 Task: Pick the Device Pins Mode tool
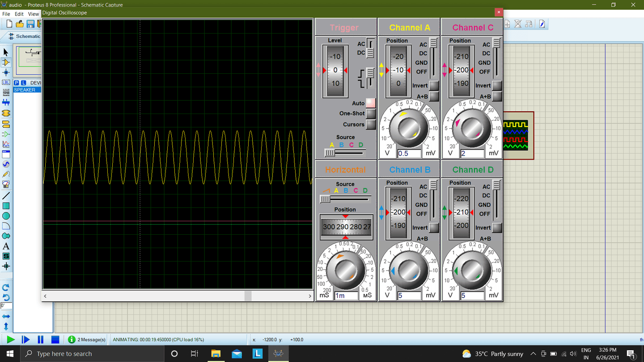pos(6,134)
